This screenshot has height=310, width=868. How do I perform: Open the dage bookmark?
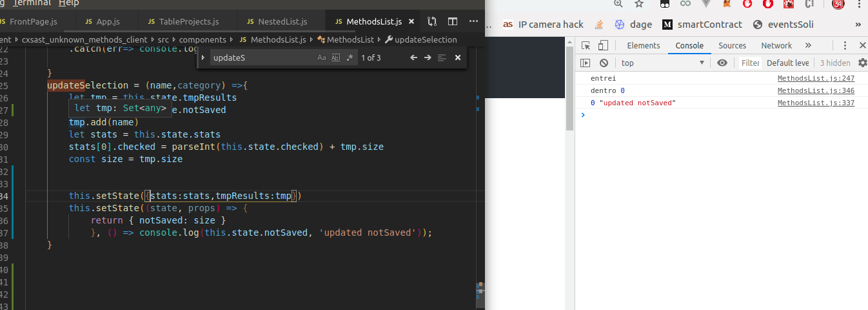(x=633, y=25)
